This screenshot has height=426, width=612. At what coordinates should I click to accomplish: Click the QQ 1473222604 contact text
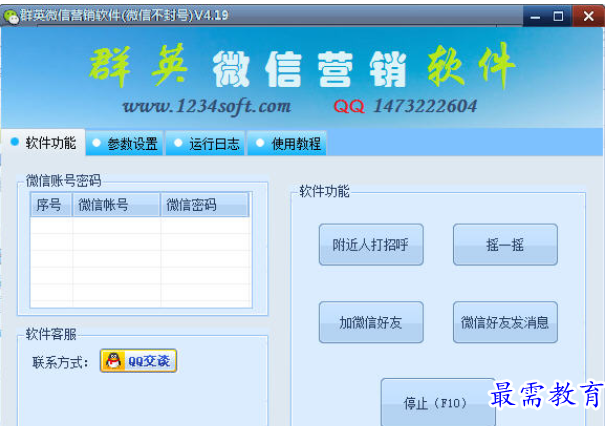click(405, 106)
